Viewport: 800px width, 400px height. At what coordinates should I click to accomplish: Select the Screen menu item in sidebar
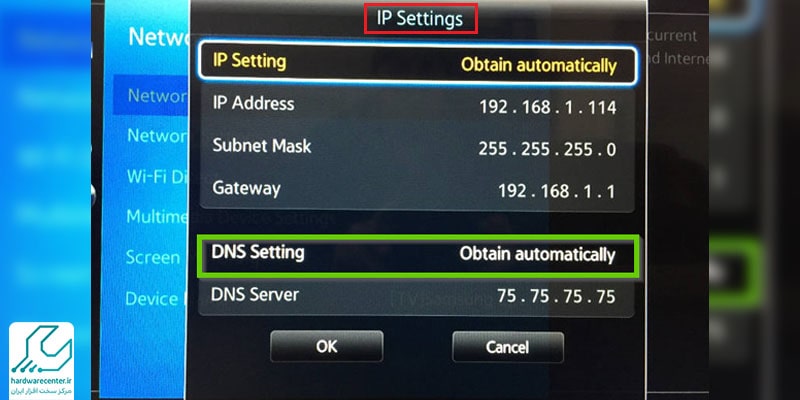153,257
